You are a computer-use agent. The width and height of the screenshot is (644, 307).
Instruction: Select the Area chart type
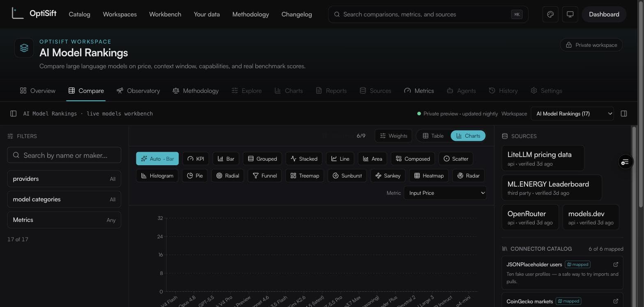[x=373, y=159]
